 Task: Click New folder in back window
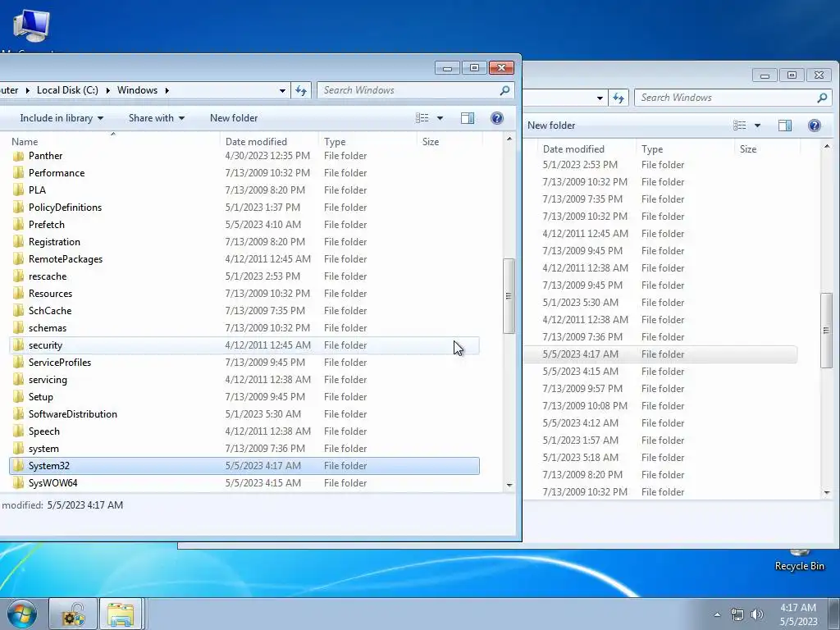coord(551,126)
